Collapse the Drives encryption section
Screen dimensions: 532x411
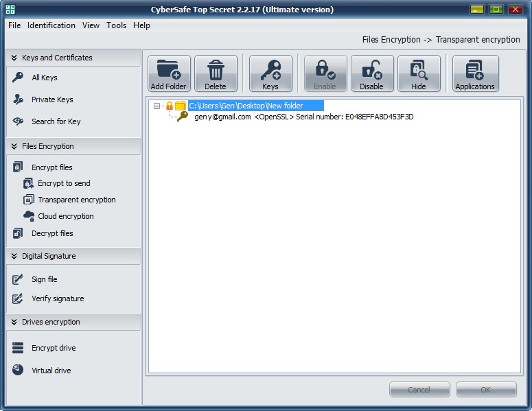[x=14, y=322]
